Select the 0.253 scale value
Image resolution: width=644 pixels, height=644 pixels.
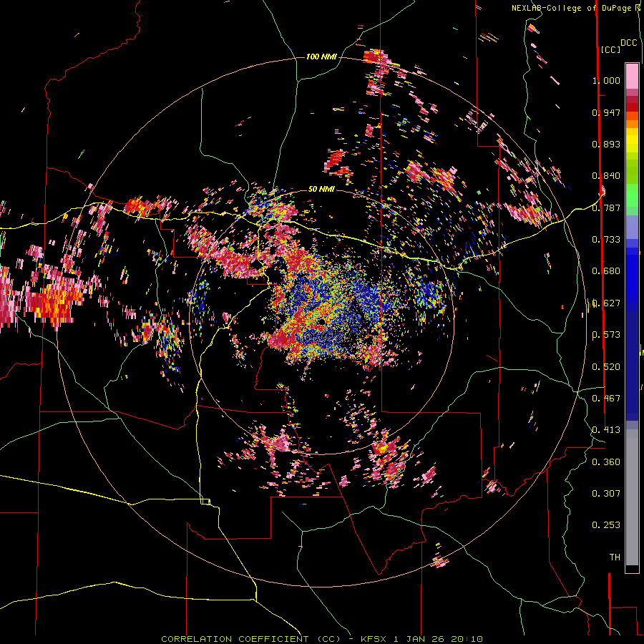(606, 525)
